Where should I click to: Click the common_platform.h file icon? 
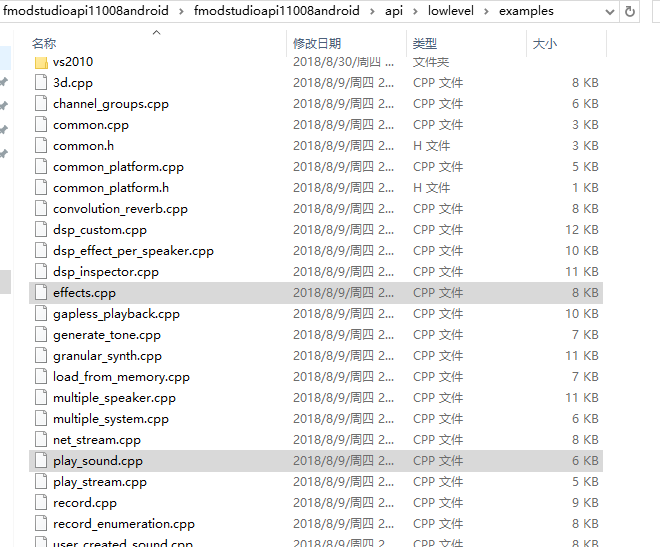pyautogui.click(x=41, y=188)
